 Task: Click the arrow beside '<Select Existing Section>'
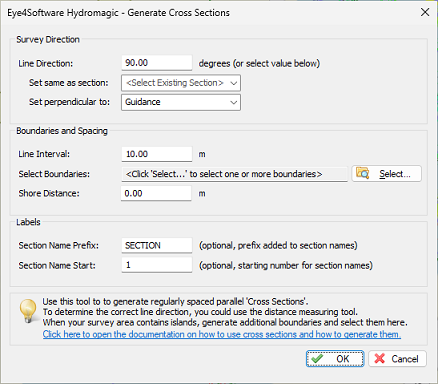[x=234, y=83]
